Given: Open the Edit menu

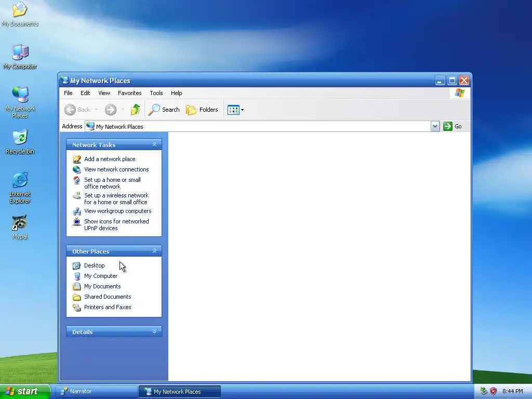Looking at the screenshot, I should point(85,93).
